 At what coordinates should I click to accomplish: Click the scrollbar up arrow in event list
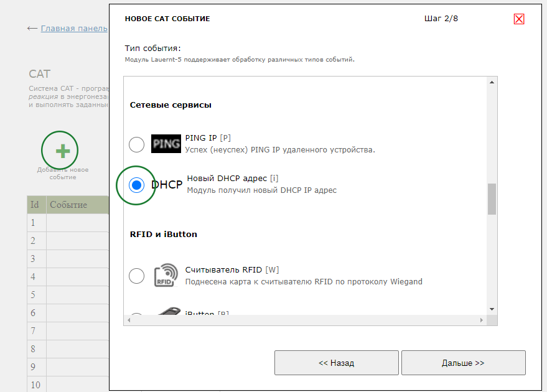(492, 82)
